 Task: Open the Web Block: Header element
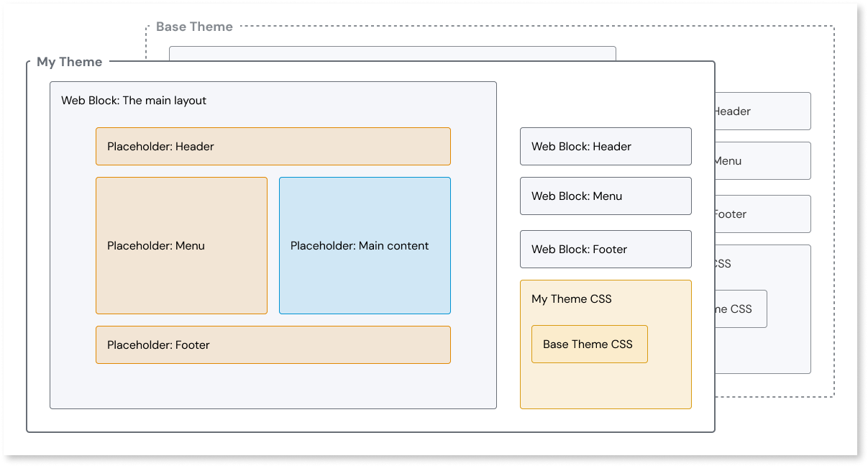tap(605, 146)
